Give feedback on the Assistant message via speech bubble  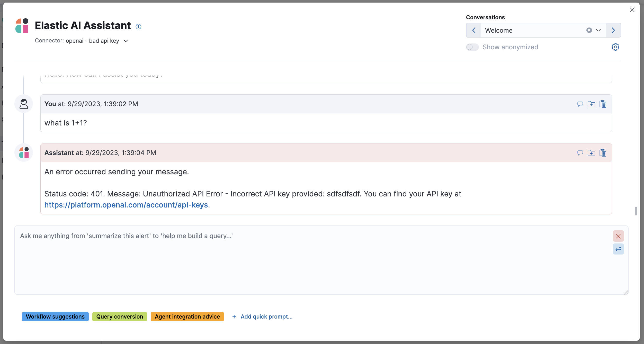pos(580,152)
